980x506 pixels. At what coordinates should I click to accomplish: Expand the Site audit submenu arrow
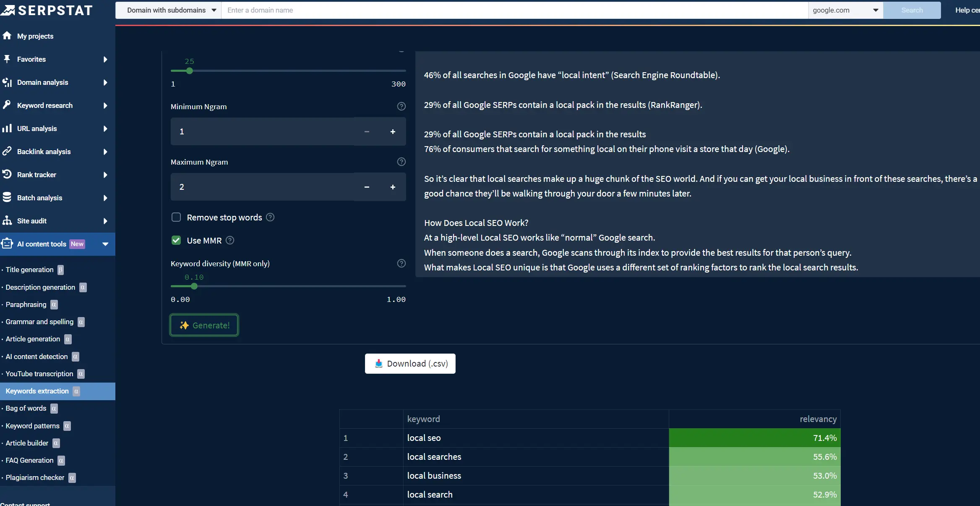coord(105,221)
